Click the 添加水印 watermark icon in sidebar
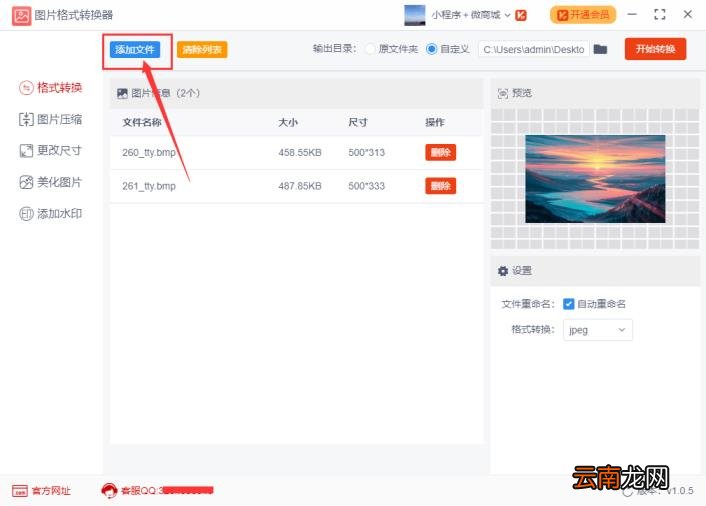Screen dimensions: 706x506 [26, 213]
